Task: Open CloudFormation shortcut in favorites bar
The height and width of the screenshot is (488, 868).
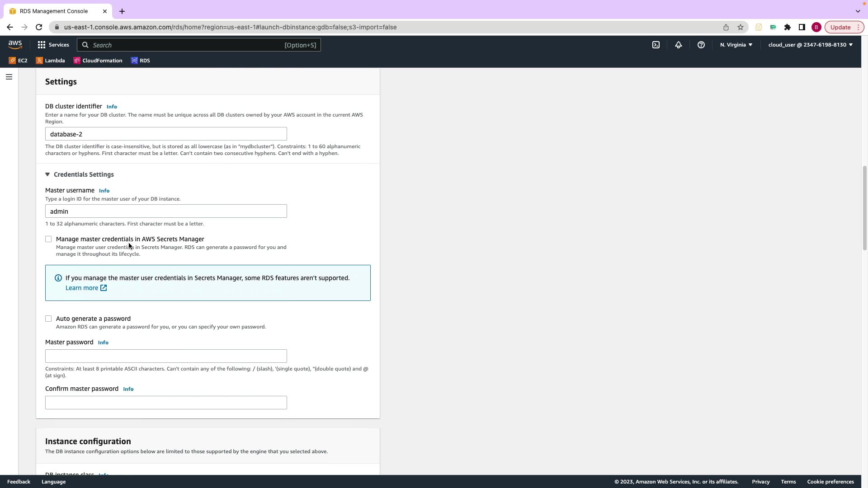Action: 98,61
